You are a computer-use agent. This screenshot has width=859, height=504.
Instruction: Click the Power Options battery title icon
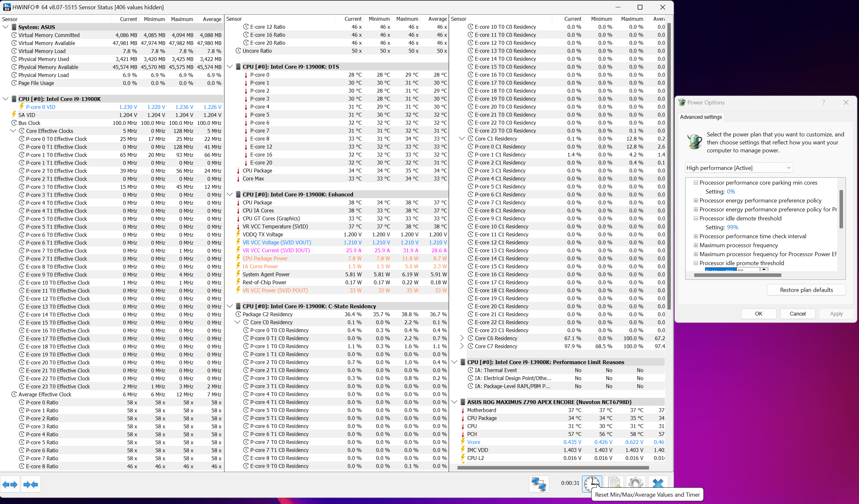click(682, 102)
